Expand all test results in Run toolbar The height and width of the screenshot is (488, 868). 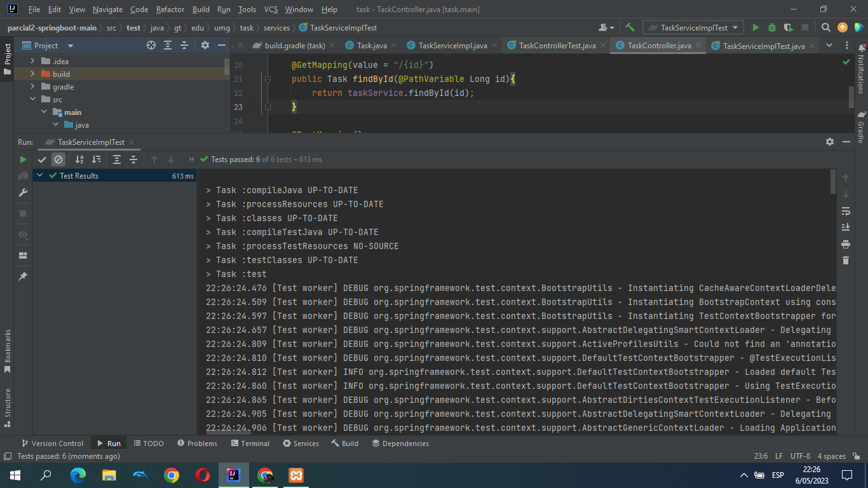117,159
